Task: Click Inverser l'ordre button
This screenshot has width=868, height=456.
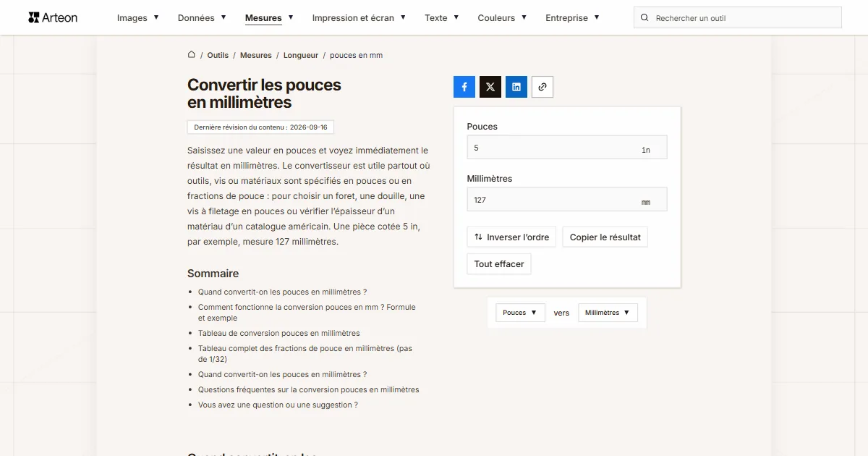Action: click(511, 237)
